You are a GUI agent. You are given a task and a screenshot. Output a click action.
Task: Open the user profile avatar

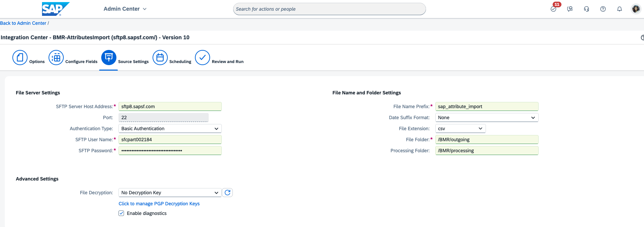point(636,9)
